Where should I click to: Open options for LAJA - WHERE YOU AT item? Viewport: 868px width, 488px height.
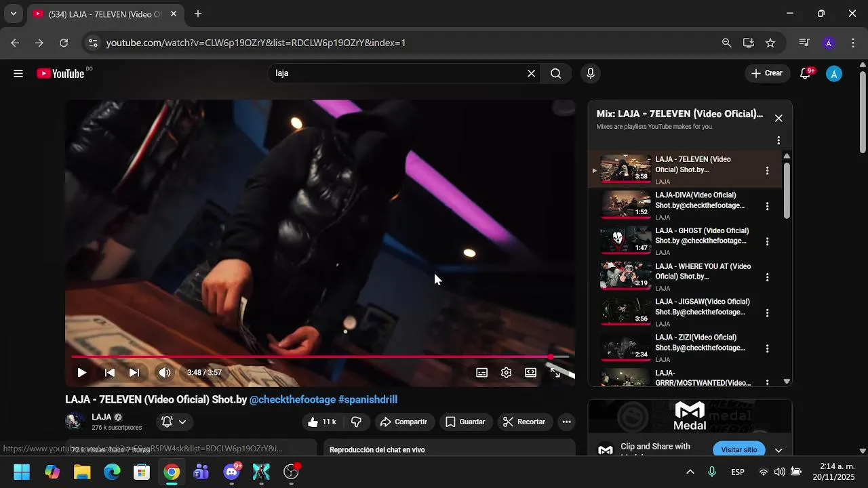(x=767, y=277)
